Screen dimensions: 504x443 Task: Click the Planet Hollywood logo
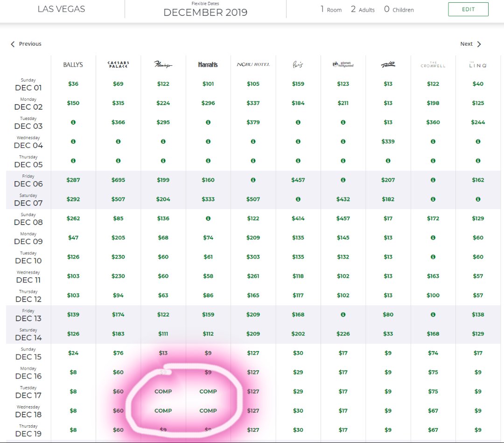click(x=343, y=64)
